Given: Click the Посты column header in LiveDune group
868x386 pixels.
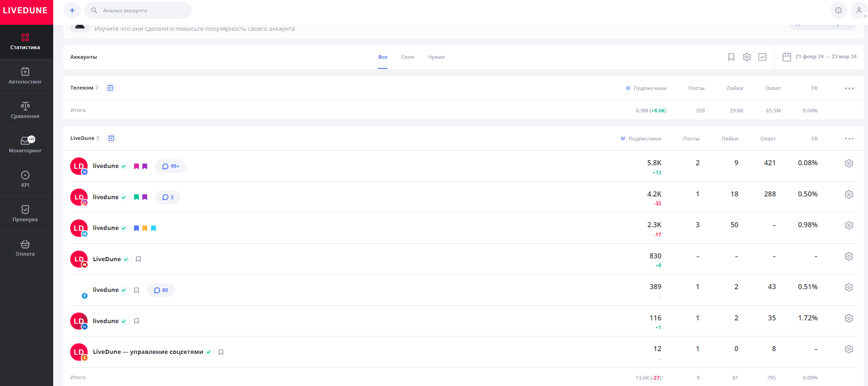Looking at the screenshot, I should coord(691,139).
